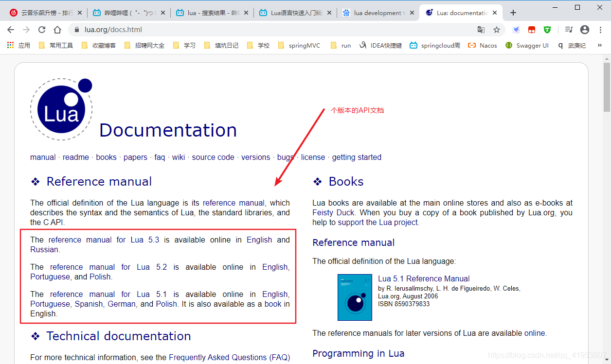The height and width of the screenshot is (364, 611).
Task: Expand the 收藏博客 bookmark folder
Action: click(x=98, y=45)
